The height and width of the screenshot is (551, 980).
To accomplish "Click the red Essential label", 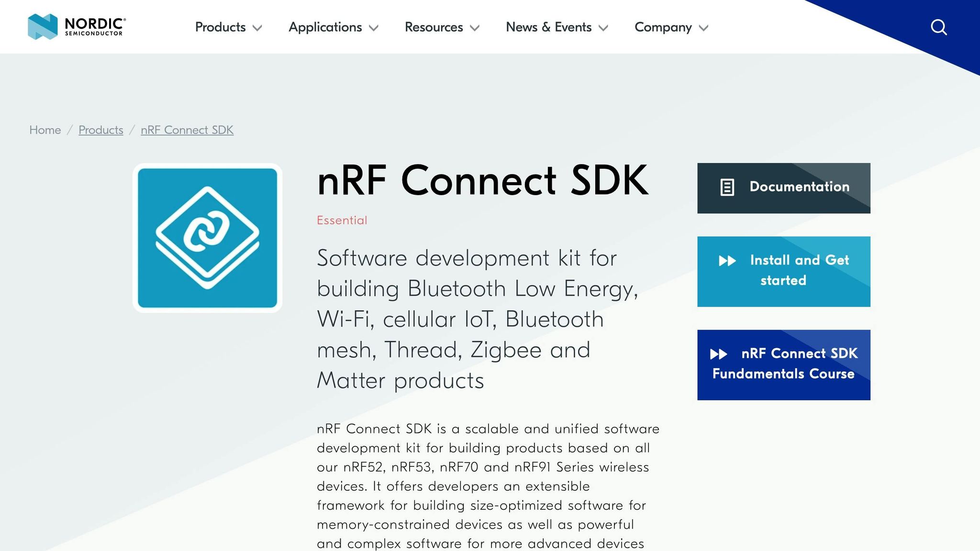I will [342, 220].
